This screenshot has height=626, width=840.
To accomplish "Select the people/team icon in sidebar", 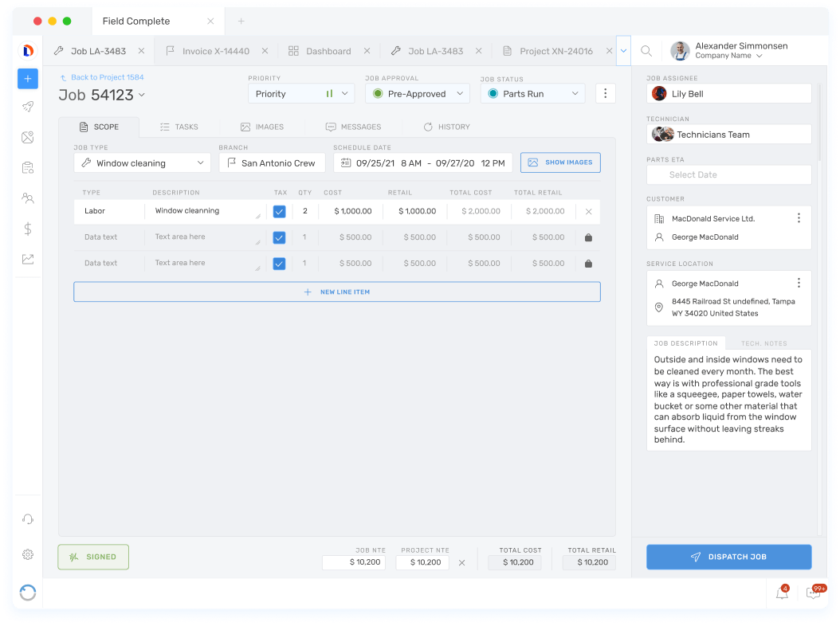I will point(28,198).
